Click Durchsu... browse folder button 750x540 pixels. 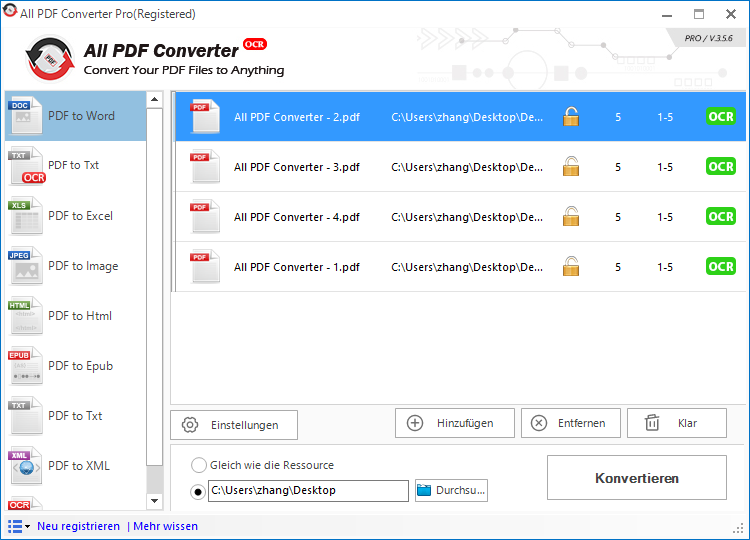[x=452, y=490]
